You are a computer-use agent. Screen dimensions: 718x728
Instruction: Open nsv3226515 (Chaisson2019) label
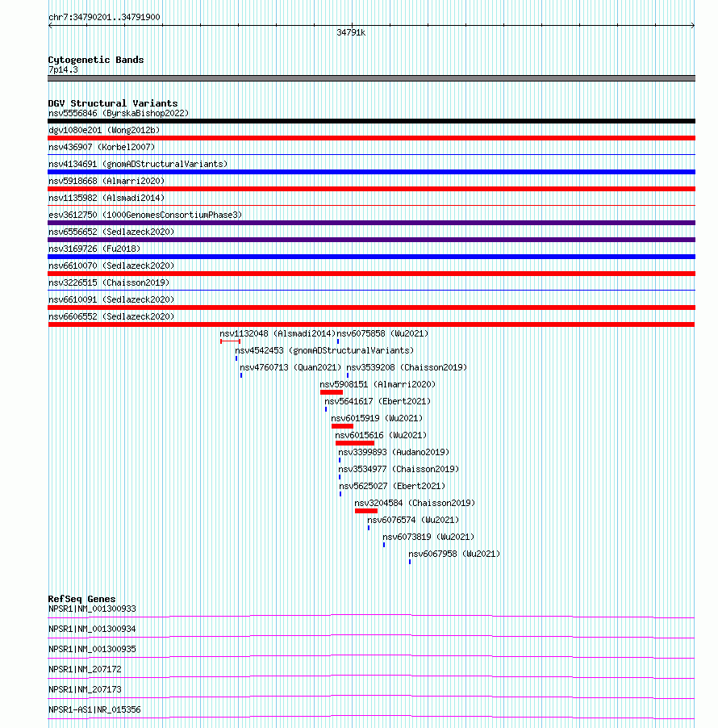(109, 282)
